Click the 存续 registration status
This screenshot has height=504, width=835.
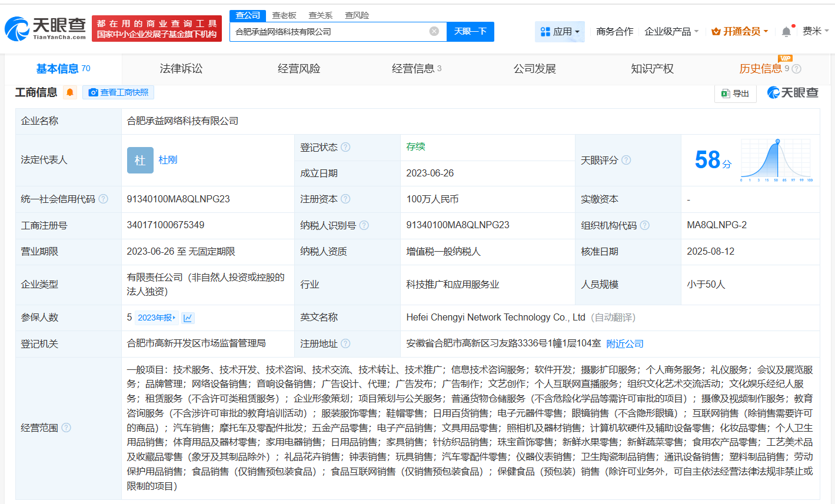tap(415, 146)
